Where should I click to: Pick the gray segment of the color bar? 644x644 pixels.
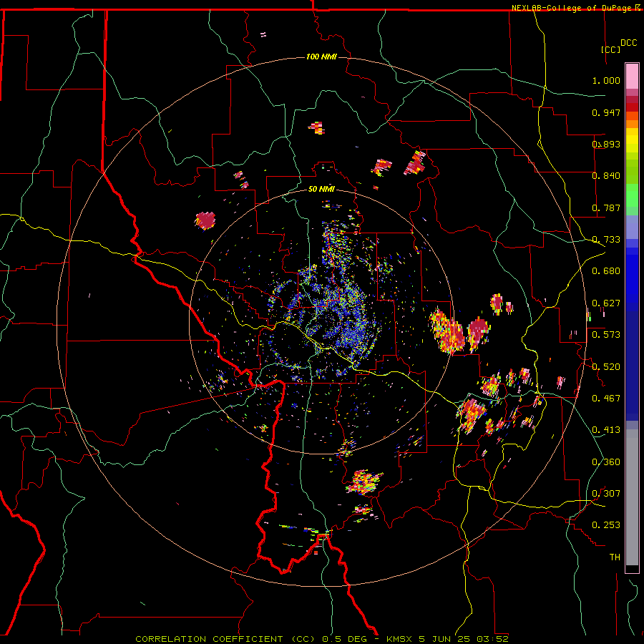pyautogui.click(x=632, y=497)
